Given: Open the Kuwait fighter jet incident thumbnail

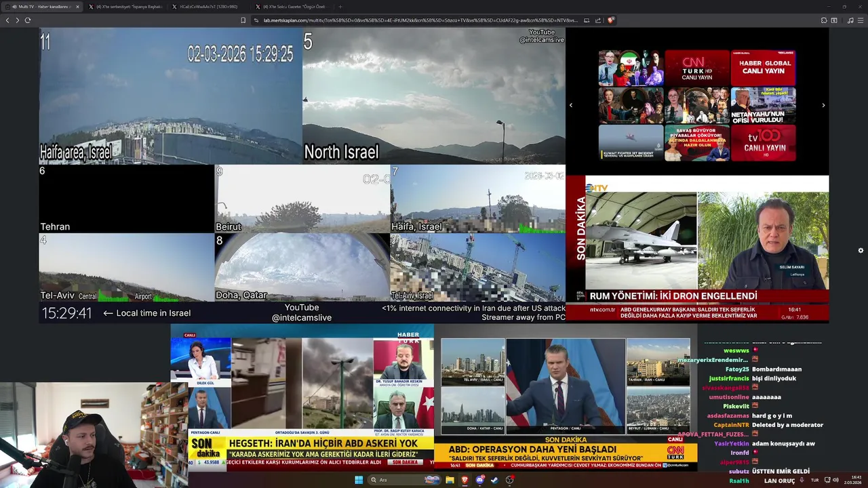Looking at the screenshot, I should [x=631, y=142].
